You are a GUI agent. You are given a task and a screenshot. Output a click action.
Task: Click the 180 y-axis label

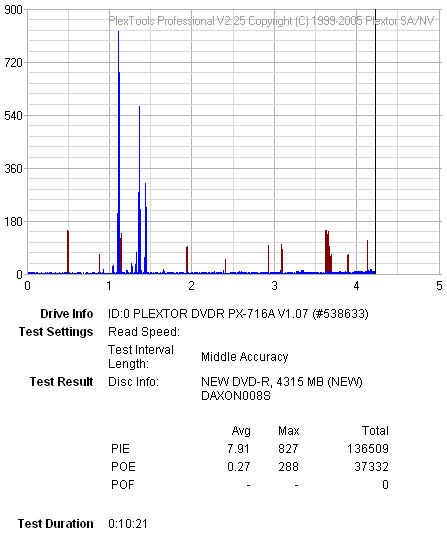coord(13,221)
